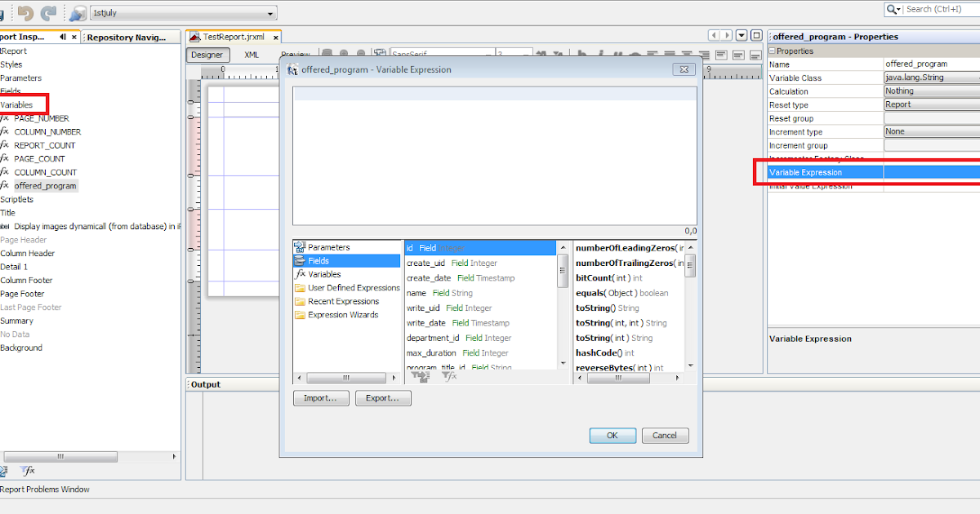Toggle italic text formatting
The image size is (980, 514).
pyautogui.click(x=601, y=54)
